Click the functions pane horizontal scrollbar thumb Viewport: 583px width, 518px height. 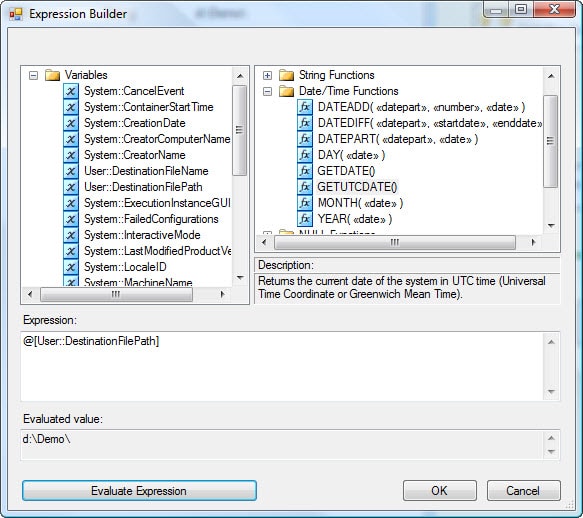pos(395,242)
